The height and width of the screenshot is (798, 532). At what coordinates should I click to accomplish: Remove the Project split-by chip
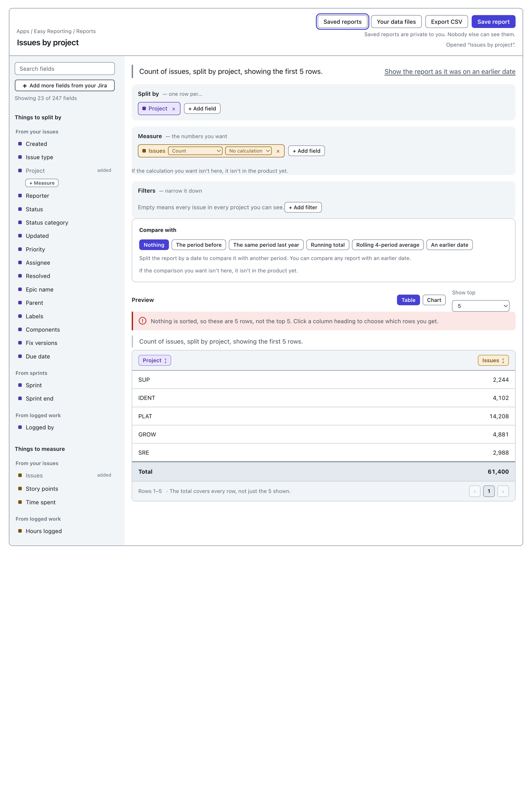[x=173, y=109]
